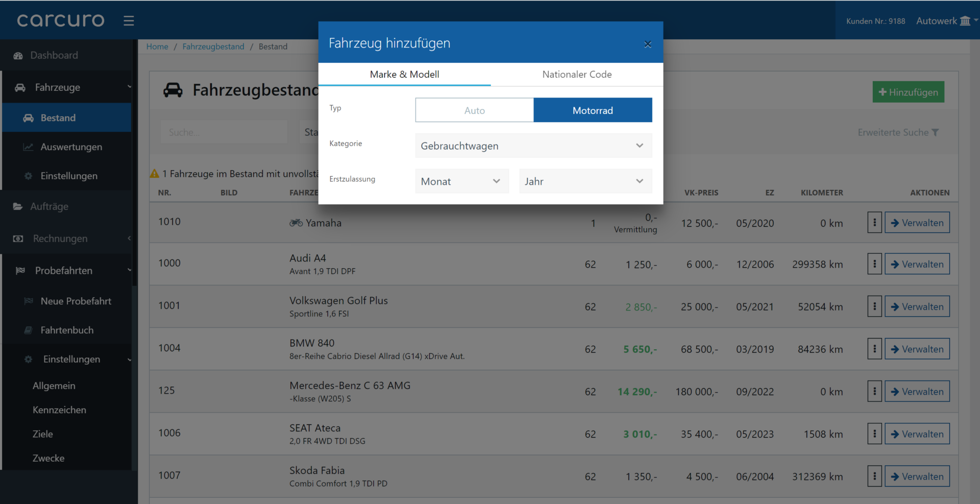Open Zwecke menu item
980x504 pixels.
(x=48, y=458)
